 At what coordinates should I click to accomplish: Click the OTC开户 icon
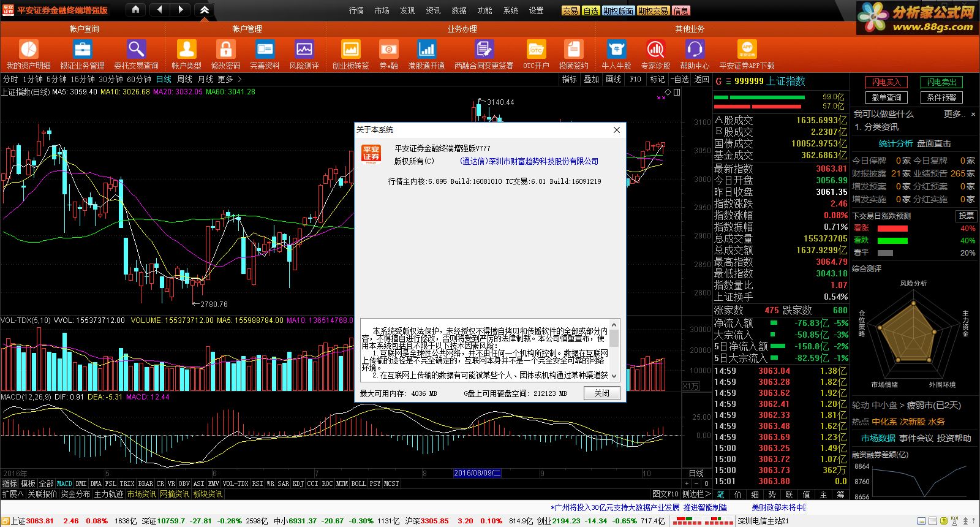(x=536, y=49)
